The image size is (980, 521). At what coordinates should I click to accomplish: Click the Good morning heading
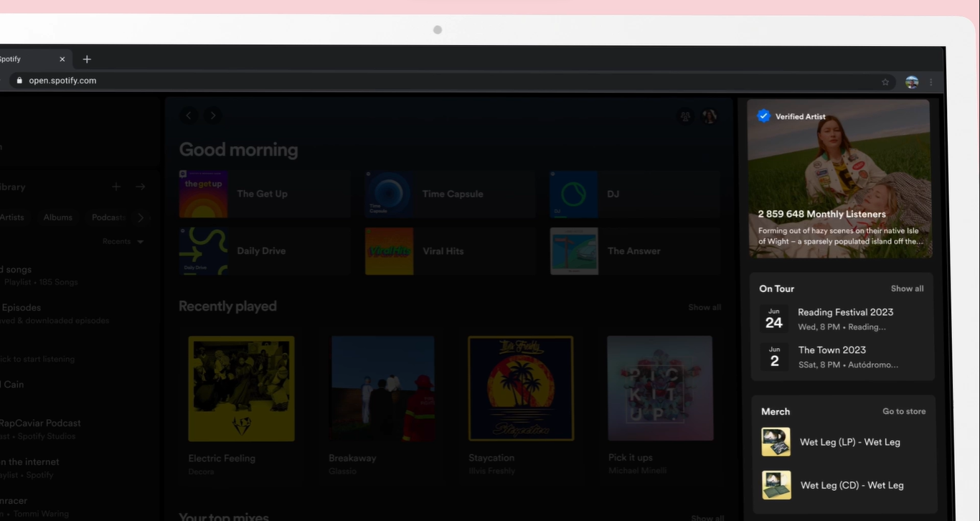pos(238,149)
